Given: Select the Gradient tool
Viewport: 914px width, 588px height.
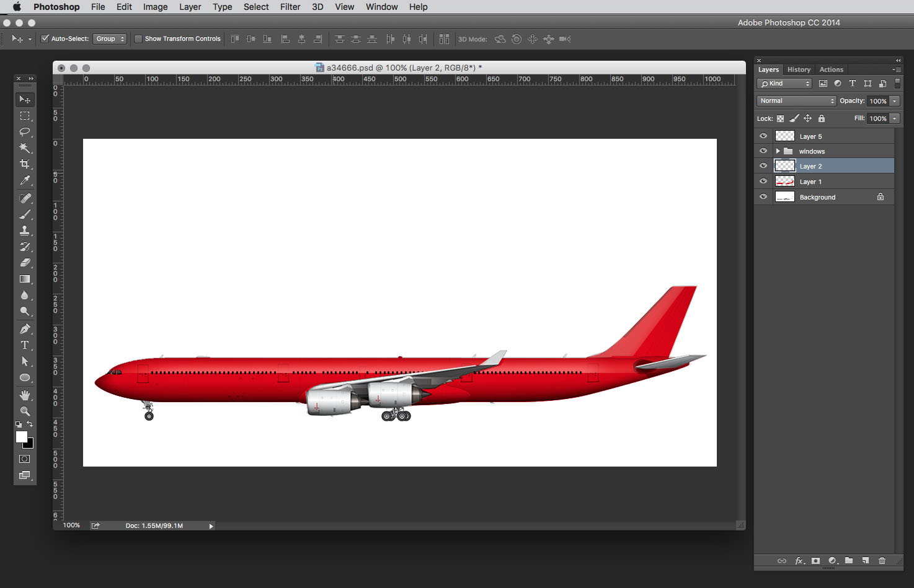Looking at the screenshot, I should (25, 279).
